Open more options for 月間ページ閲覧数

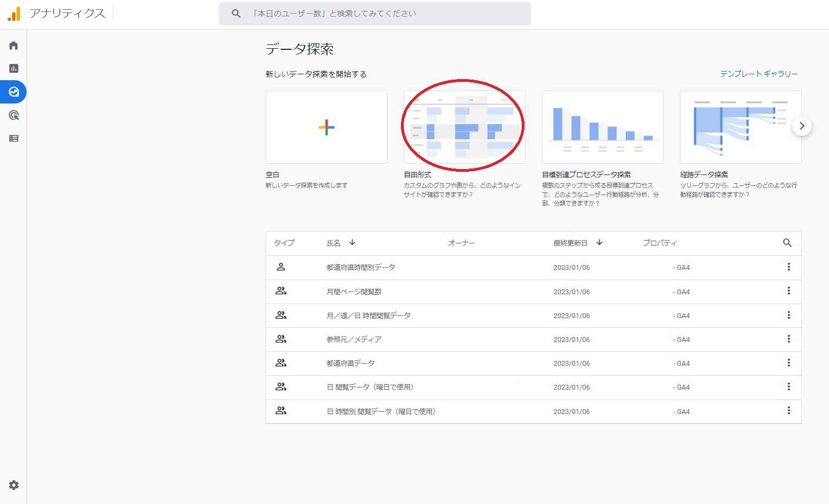[x=788, y=291]
